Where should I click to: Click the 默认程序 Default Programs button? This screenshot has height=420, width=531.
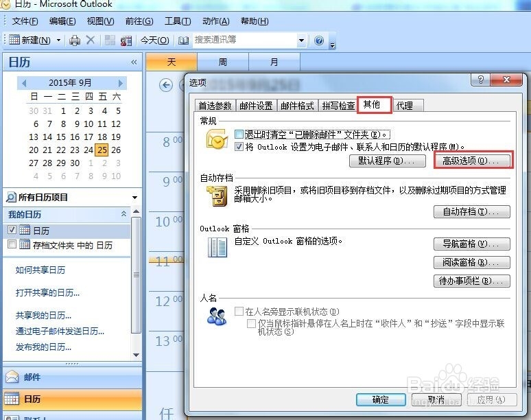click(388, 161)
